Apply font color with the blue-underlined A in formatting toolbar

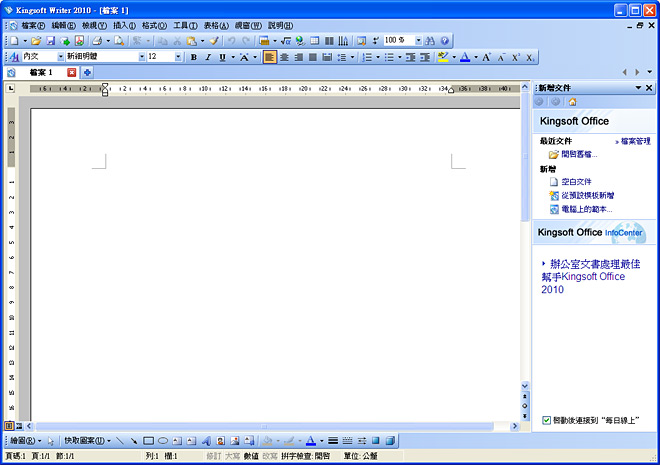[x=465, y=57]
